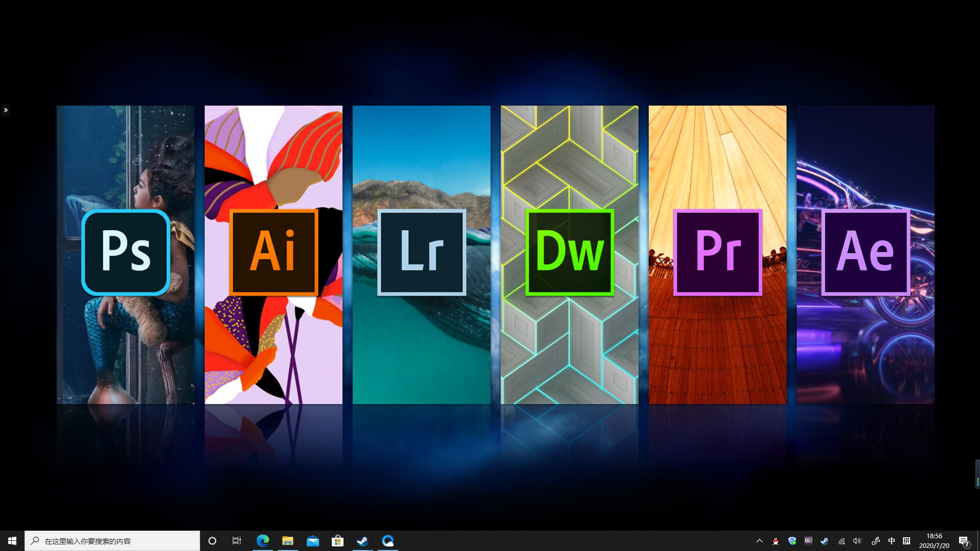Expand hidden tray icons with the chevron

759,541
